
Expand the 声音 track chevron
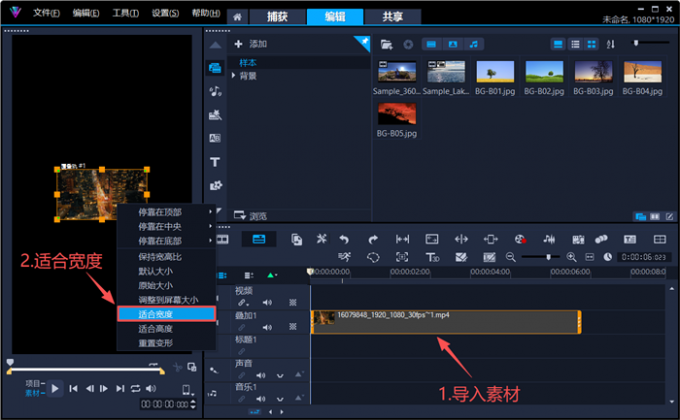pos(280,376)
